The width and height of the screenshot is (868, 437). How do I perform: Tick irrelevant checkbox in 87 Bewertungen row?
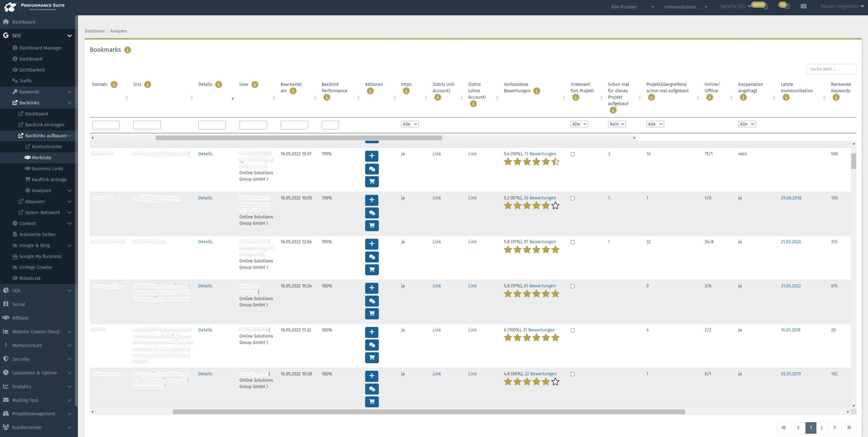573,242
